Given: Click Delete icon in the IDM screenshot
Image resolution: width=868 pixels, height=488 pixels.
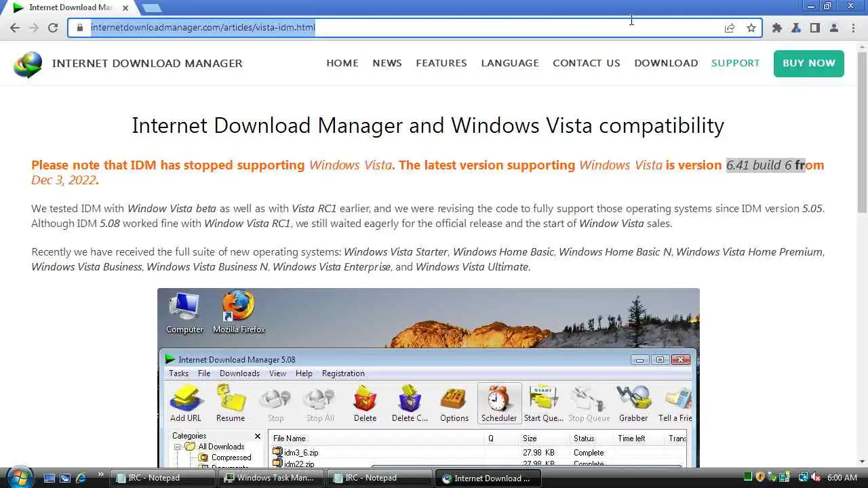Looking at the screenshot, I should pos(365,403).
